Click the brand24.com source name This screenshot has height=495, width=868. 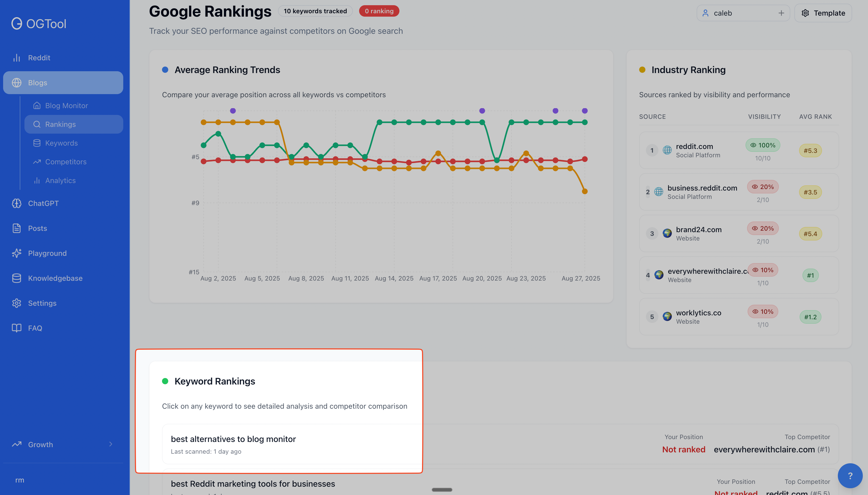(699, 230)
